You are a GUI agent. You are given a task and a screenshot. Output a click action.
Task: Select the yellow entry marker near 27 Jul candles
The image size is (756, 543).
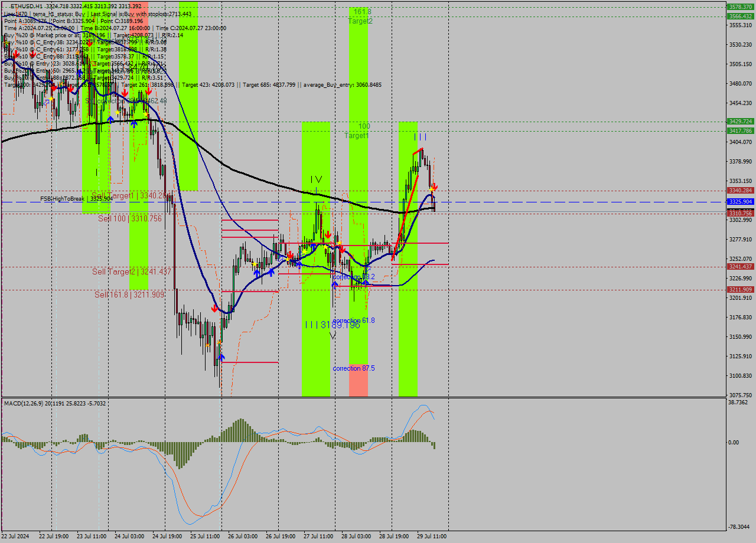click(x=325, y=247)
